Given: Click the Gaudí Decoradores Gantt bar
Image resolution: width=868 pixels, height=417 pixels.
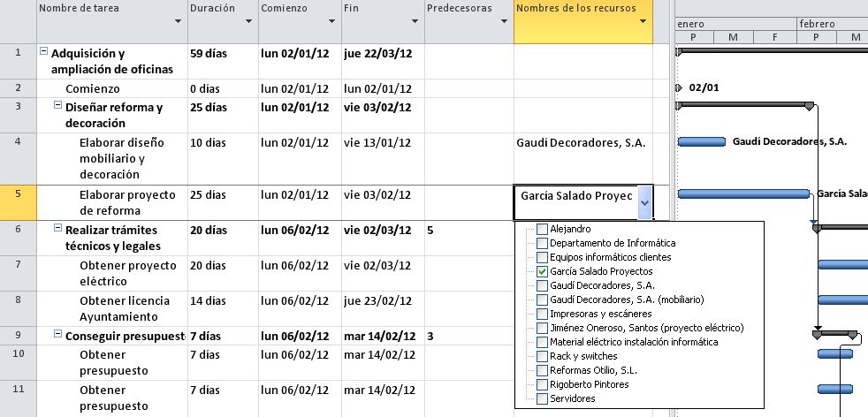Looking at the screenshot, I should (x=701, y=141).
